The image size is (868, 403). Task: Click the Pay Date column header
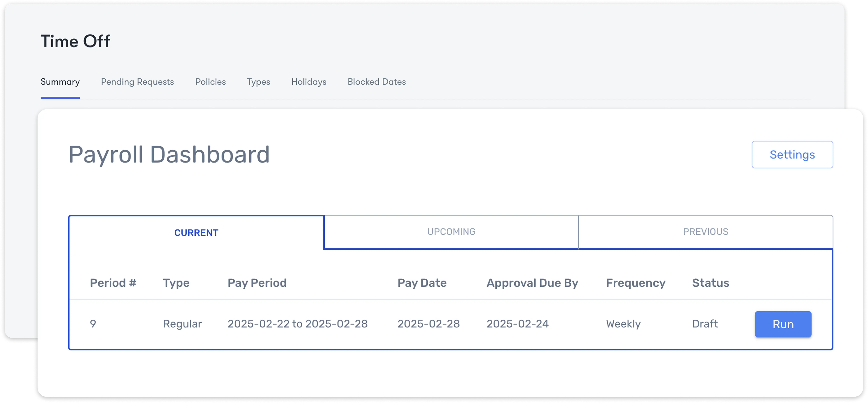tap(422, 283)
